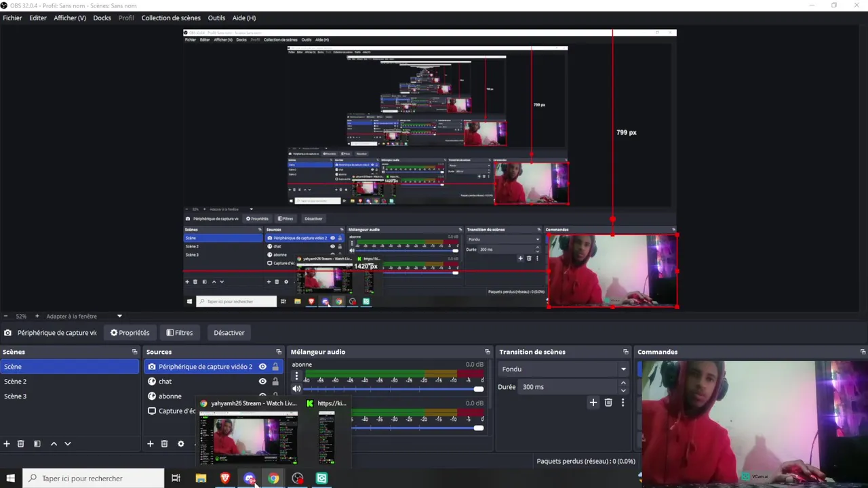Screen dimensions: 868x488
Task: Click the Durée 300 ms field
Action: tap(568, 387)
